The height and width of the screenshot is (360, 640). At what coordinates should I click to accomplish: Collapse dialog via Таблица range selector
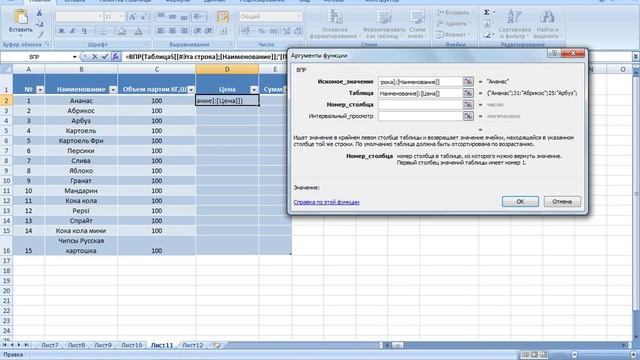coord(468,93)
